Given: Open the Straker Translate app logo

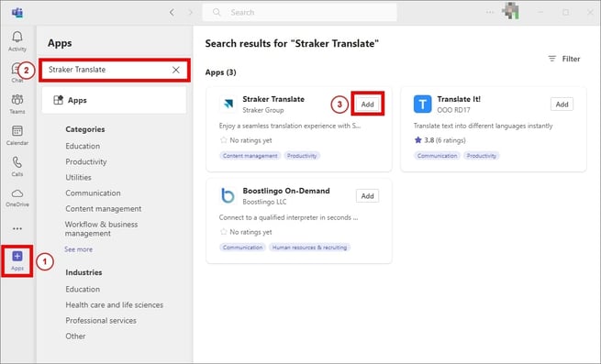Looking at the screenshot, I should pyautogui.click(x=228, y=104).
